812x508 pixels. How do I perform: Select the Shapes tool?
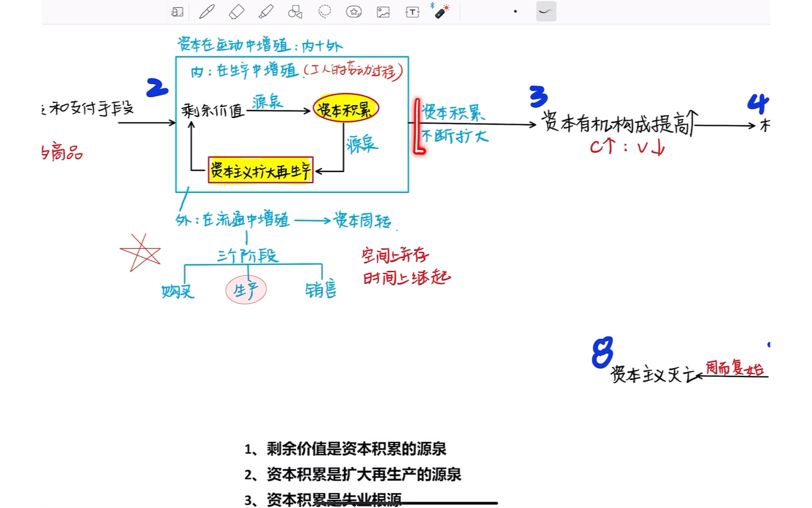click(295, 11)
